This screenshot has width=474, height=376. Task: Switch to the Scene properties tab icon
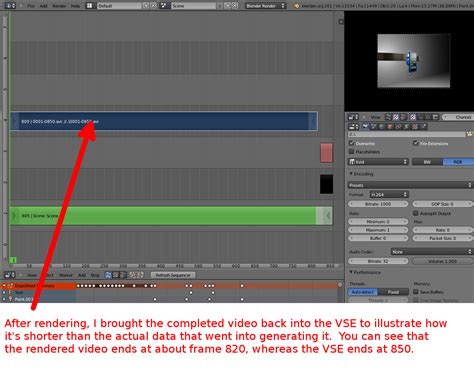pos(374,127)
